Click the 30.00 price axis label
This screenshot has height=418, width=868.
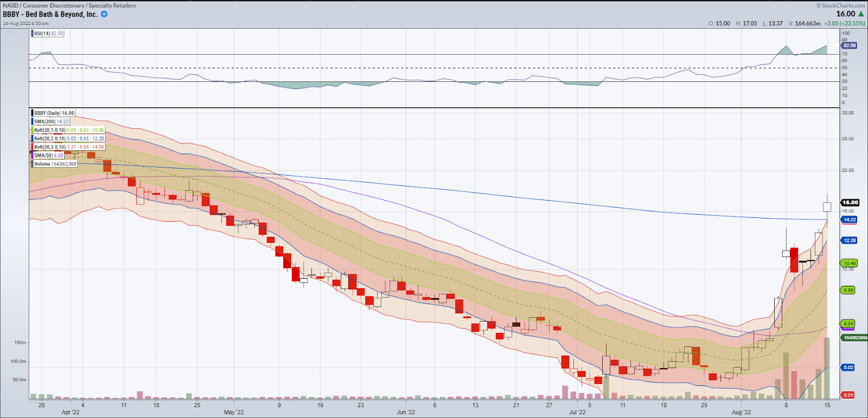pyautogui.click(x=847, y=113)
